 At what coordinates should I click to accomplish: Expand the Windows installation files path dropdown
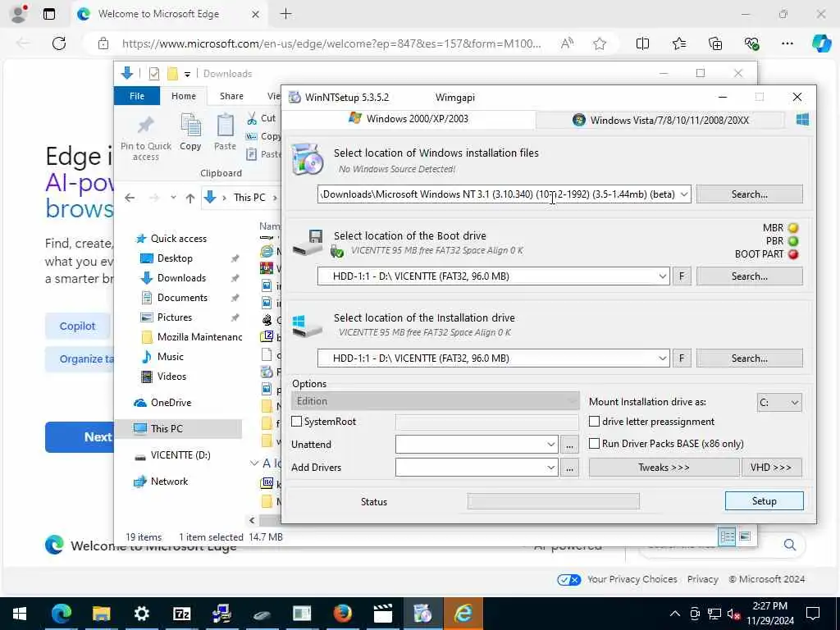pyautogui.click(x=684, y=194)
